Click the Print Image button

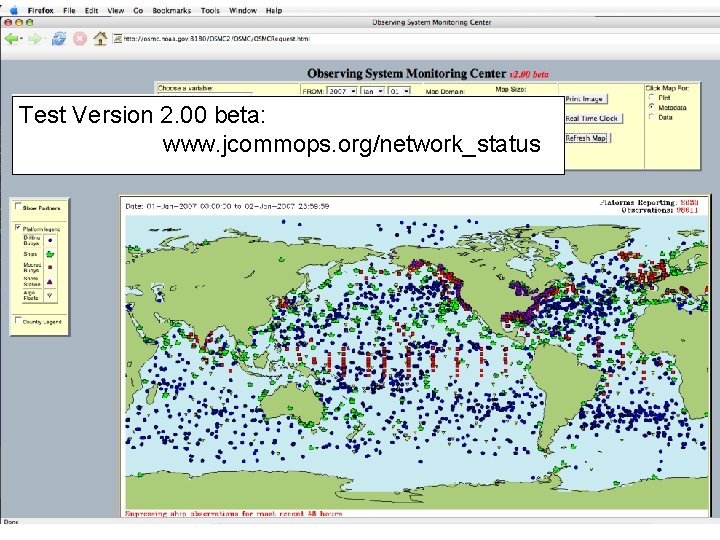coord(586,99)
